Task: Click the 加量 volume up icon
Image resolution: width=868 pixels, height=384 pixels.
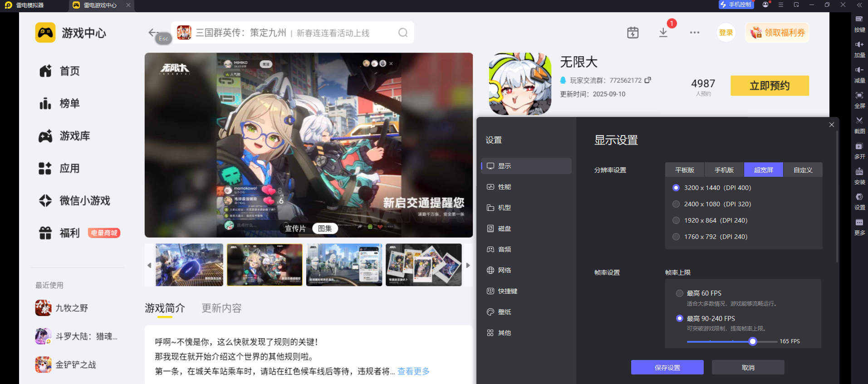Action: [x=859, y=49]
